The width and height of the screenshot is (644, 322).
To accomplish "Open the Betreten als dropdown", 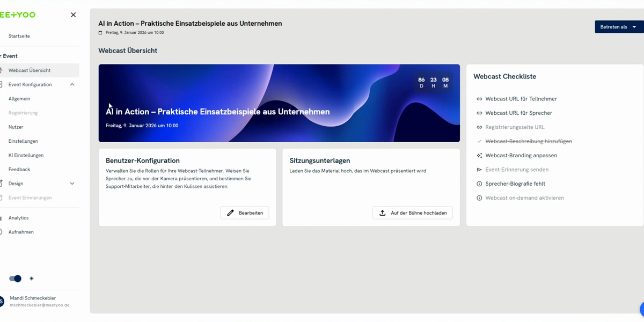I will tap(618, 26).
